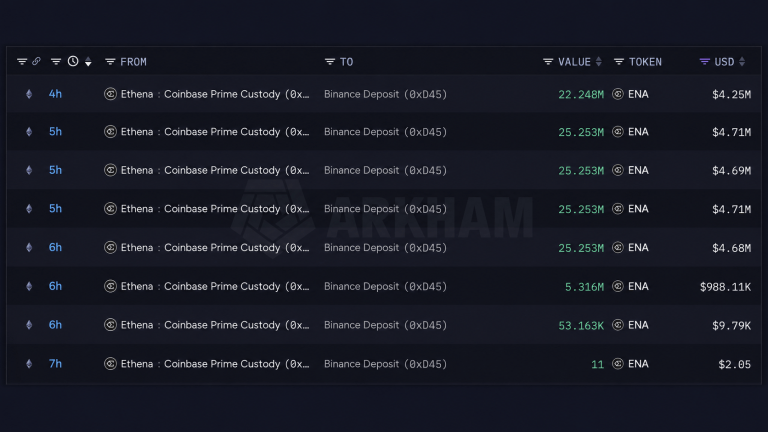768x432 pixels.
Task: Click ENA token icon in 22.248M row
Action: [618, 94]
